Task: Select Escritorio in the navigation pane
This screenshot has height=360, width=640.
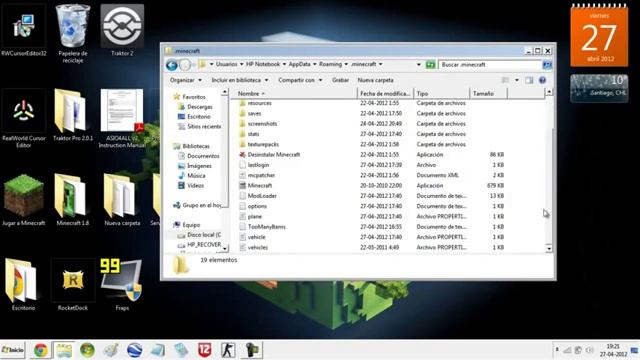Action: [194, 117]
